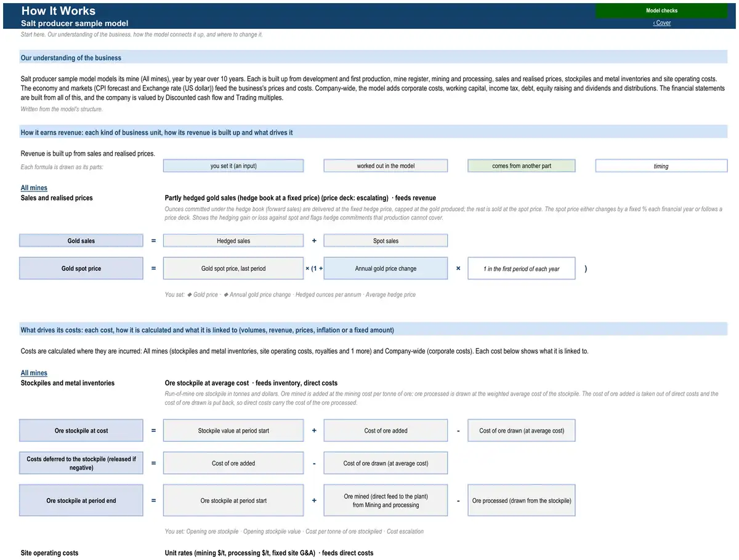739x560 pixels.
Task: Select 'You set: Opening ore stockpile' inputs note
Action: pyautogui.click(x=294, y=531)
